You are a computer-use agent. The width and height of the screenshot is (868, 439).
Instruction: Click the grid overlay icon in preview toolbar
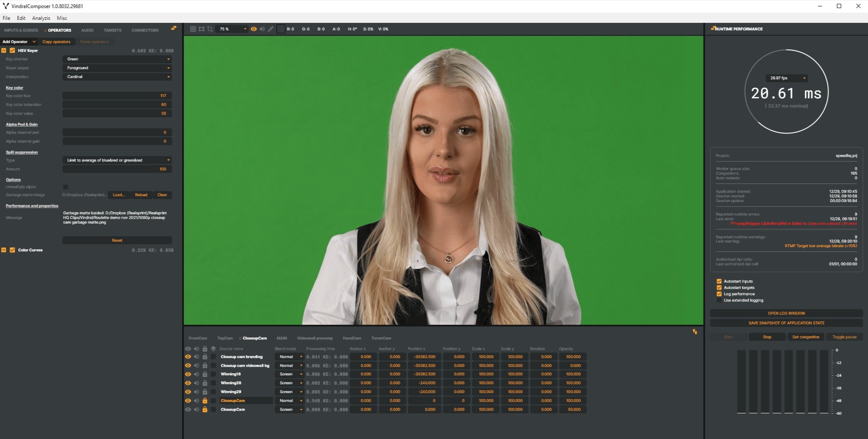click(x=193, y=29)
